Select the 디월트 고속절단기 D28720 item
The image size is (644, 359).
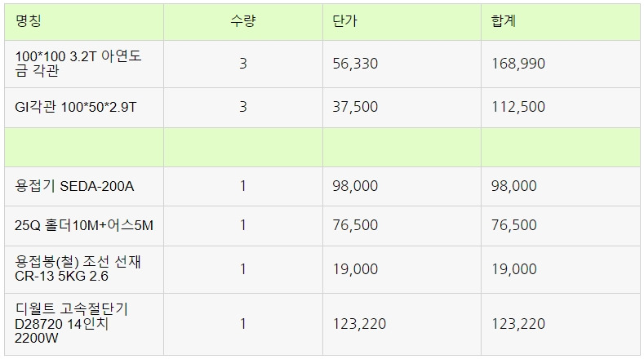click(72, 324)
